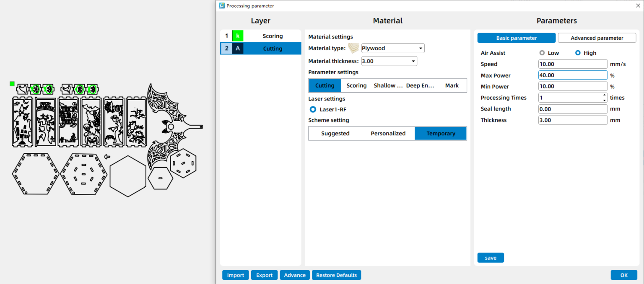This screenshot has width=644, height=284.
Task: Close the Processing parameter dialog
Action: tap(638, 6)
